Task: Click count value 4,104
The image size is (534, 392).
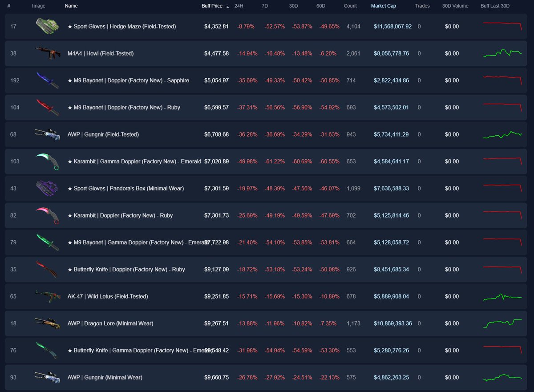Action: pyautogui.click(x=353, y=27)
